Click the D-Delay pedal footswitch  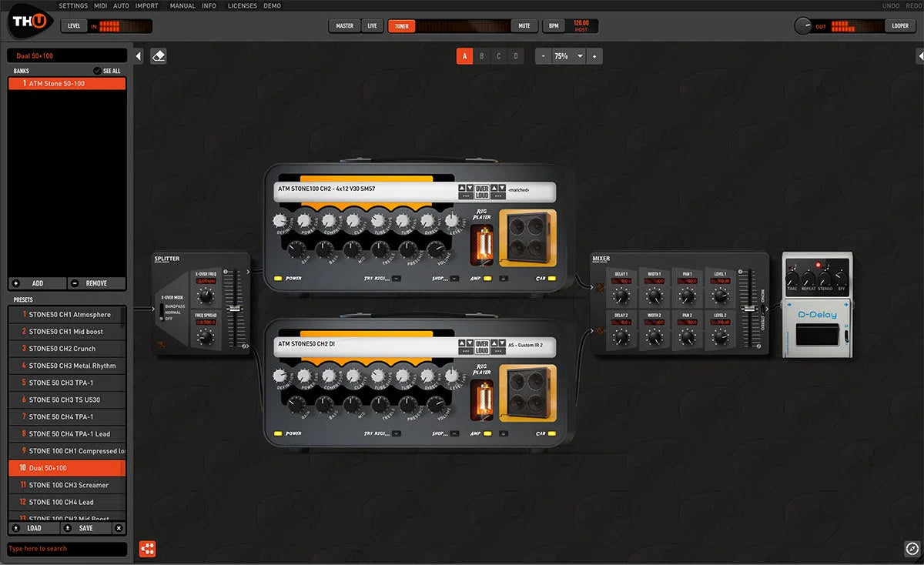817,334
